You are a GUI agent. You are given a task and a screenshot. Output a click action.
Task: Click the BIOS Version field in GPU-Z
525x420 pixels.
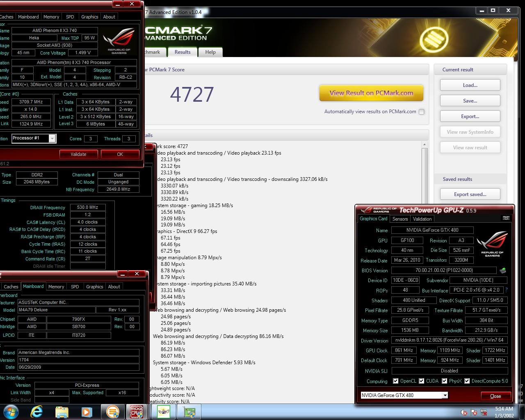coord(444,270)
